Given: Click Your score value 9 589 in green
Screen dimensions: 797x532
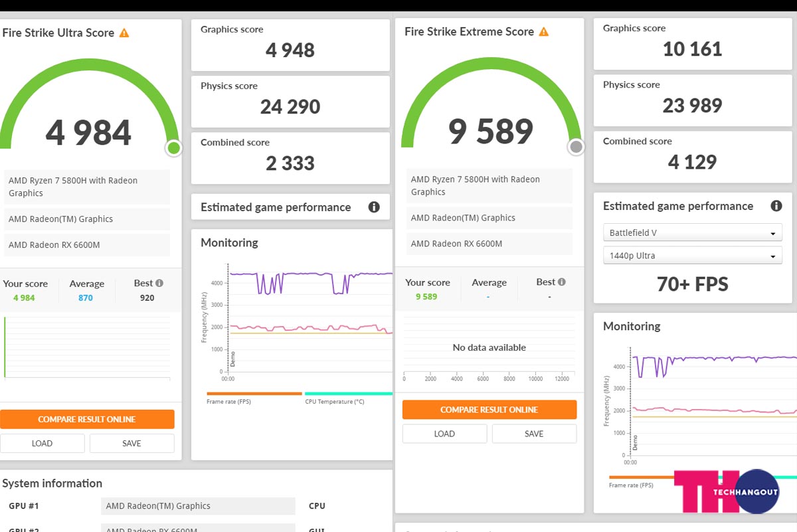Looking at the screenshot, I should click(x=426, y=296).
